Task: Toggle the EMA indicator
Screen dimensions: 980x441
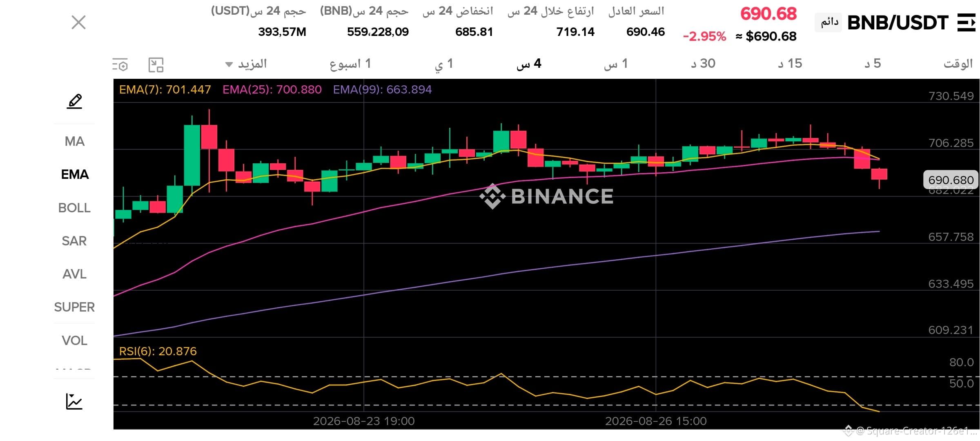Action: [74, 174]
